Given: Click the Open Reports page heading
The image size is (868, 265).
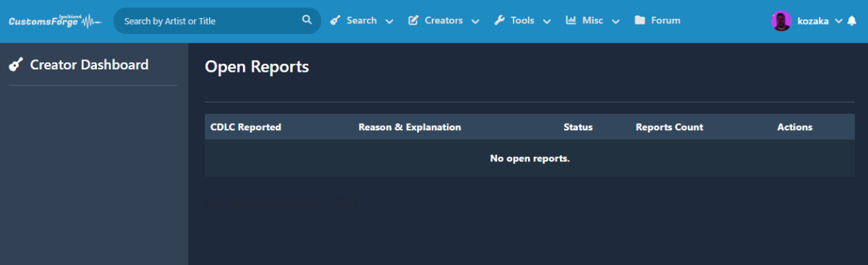Looking at the screenshot, I should coord(257,67).
